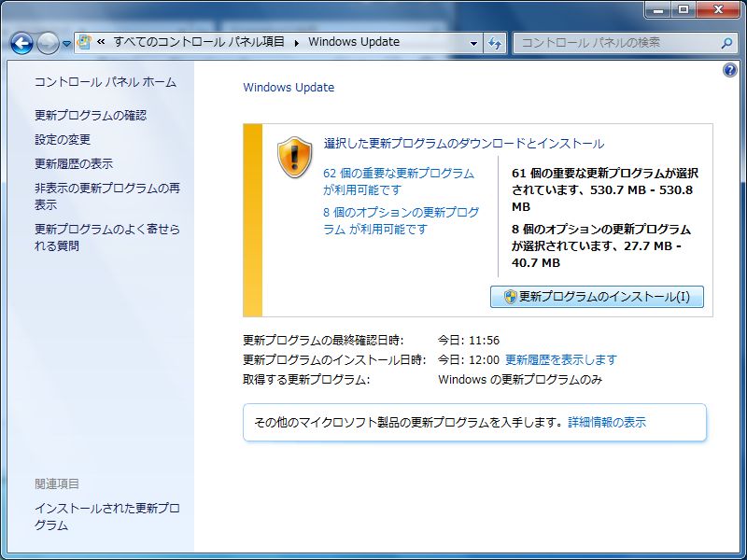Click the Windows Update breadcrumb segment
This screenshot has width=747, height=560.
(x=354, y=42)
